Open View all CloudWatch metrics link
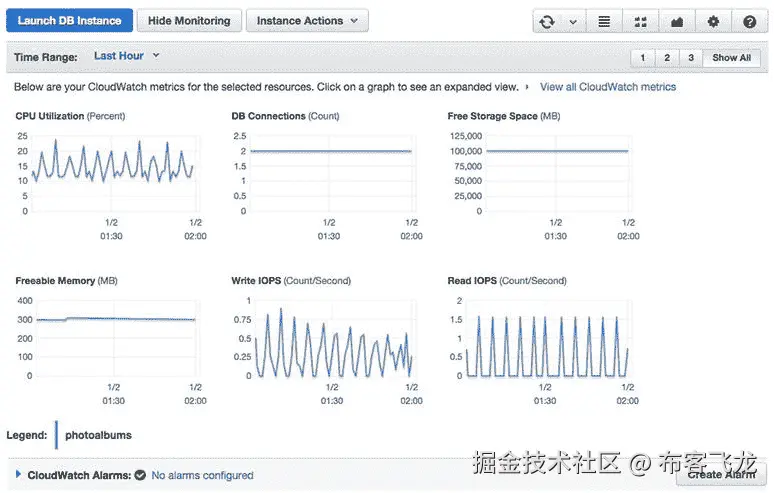Image resolution: width=774 pixels, height=493 pixels. (x=608, y=87)
